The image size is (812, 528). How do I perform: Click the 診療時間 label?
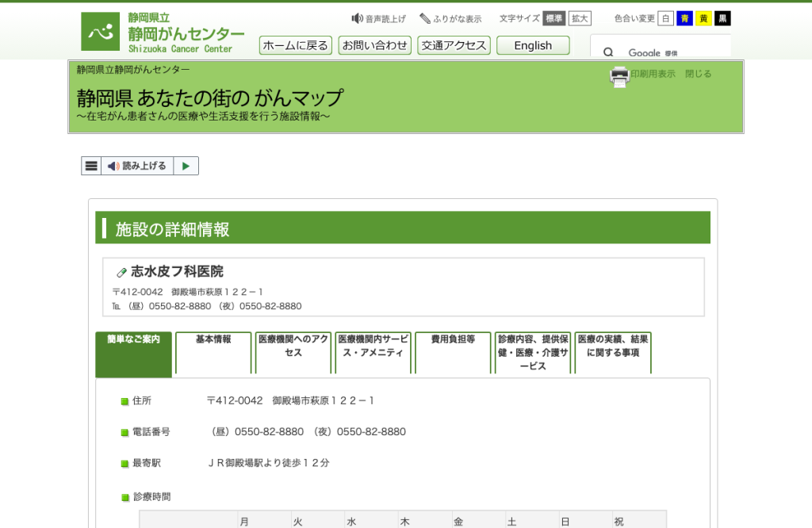(151, 497)
